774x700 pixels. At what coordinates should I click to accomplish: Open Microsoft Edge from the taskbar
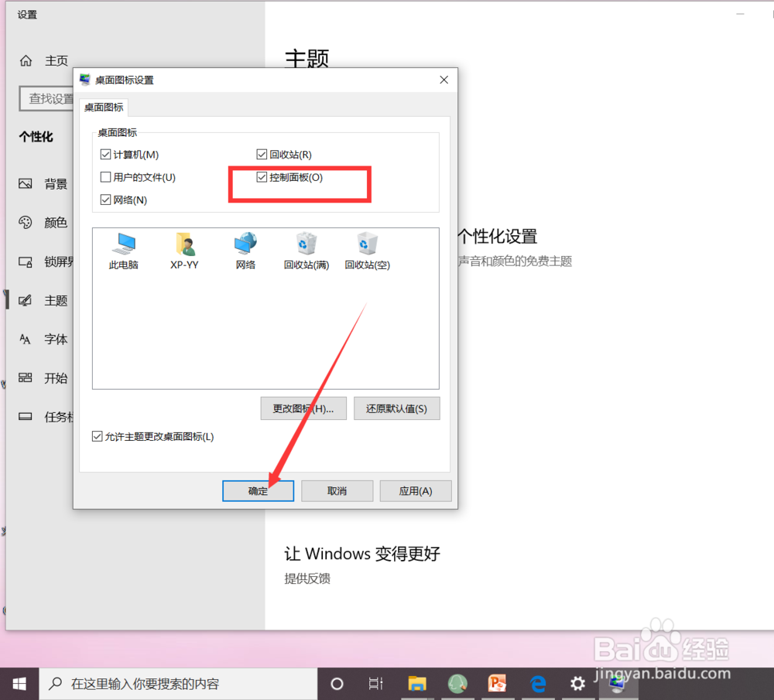click(538, 684)
